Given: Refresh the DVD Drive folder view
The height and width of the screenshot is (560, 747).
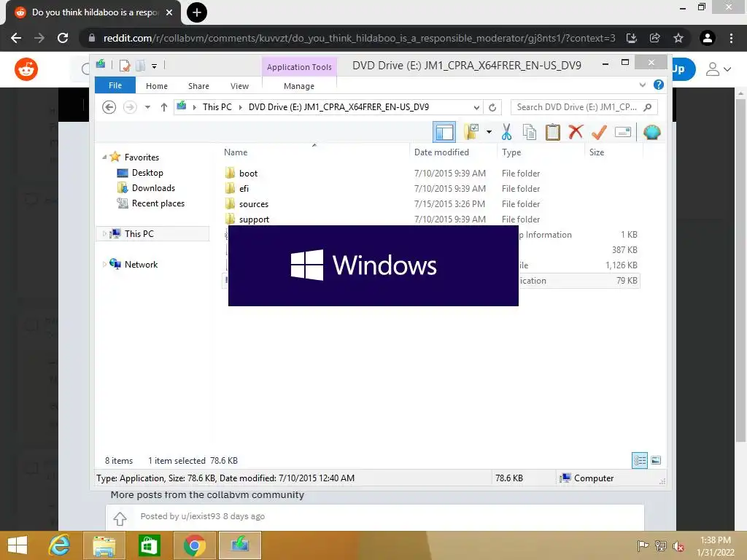Looking at the screenshot, I should click(492, 107).
